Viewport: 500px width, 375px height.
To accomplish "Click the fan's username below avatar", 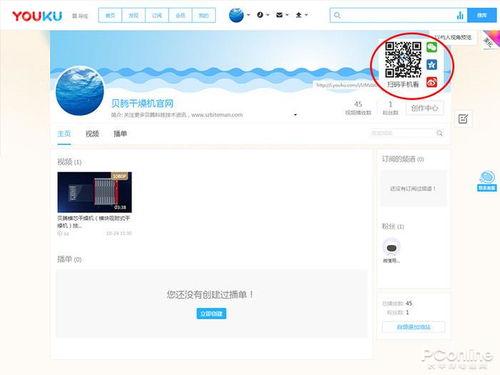I will click(391, 261).
